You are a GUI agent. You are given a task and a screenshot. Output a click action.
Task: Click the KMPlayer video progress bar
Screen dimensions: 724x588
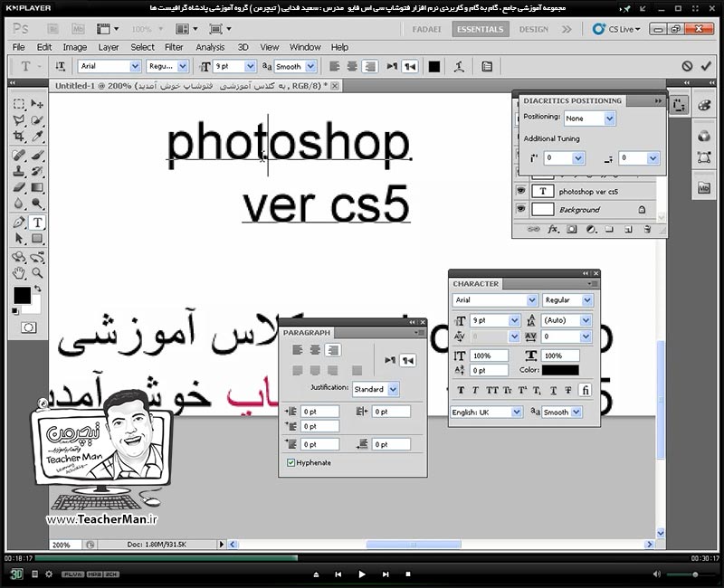[363, 558]
